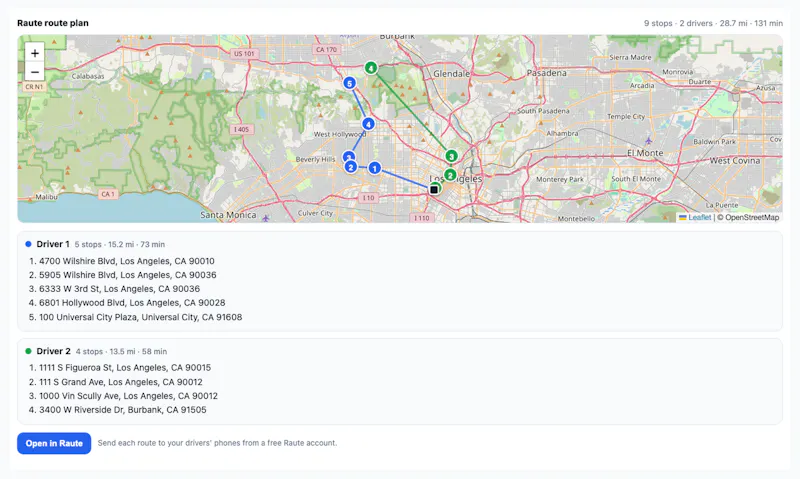The width and height of the screenshot is (800, 479).
Task: Click the black square depot marker
Action: coord(434,189)
